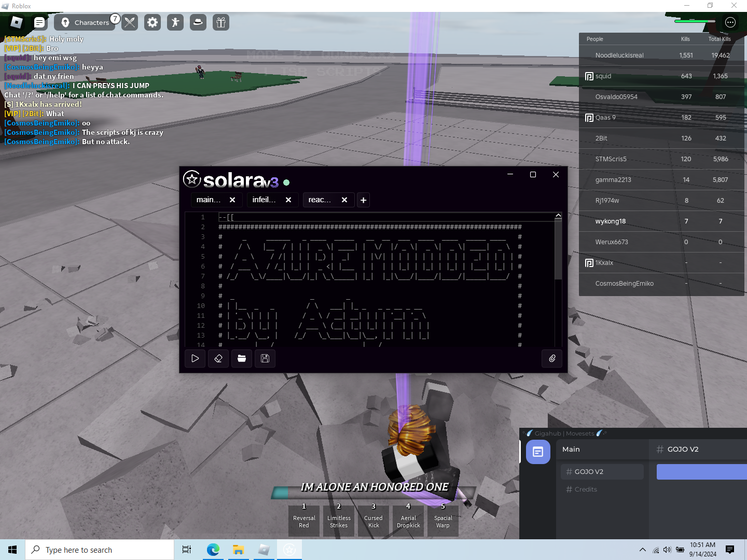Close the reac script tab
747x560 pixels.
(344, 200)
